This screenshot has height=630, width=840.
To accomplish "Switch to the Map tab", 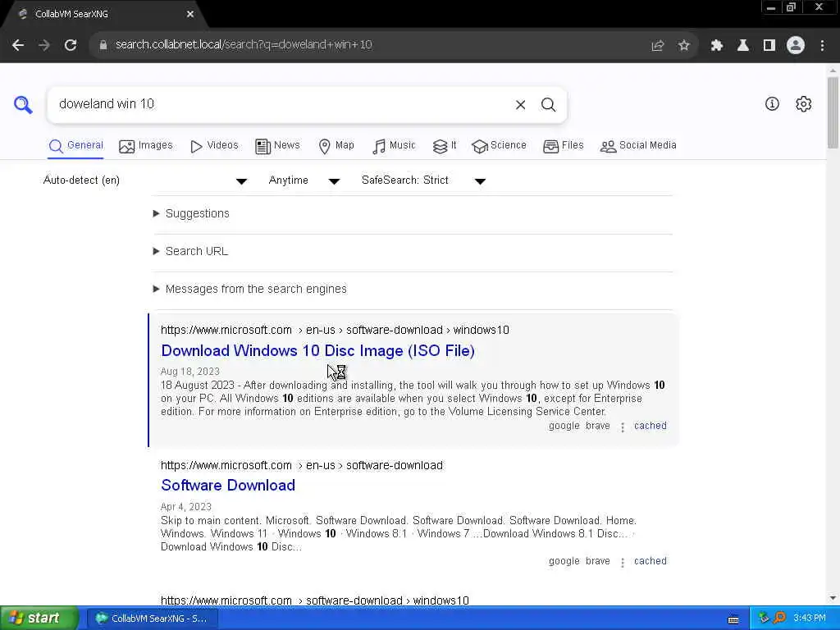I will click(x=336, y=146).
